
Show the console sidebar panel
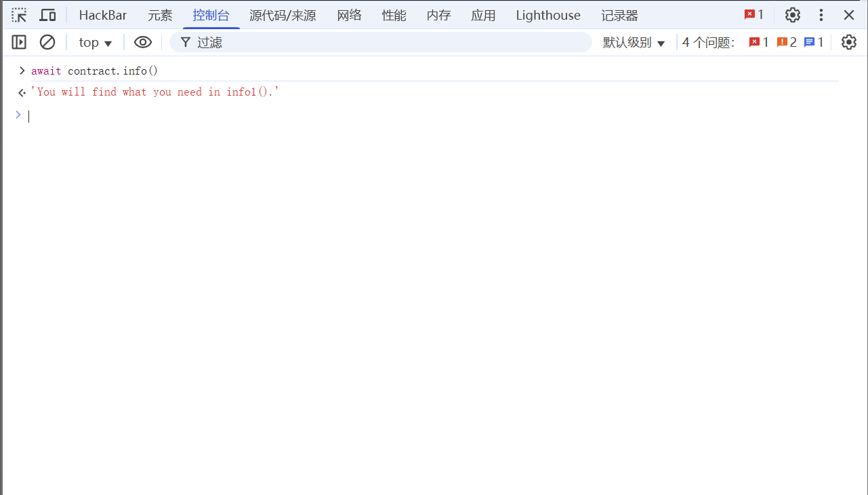(x=19, y=42)
